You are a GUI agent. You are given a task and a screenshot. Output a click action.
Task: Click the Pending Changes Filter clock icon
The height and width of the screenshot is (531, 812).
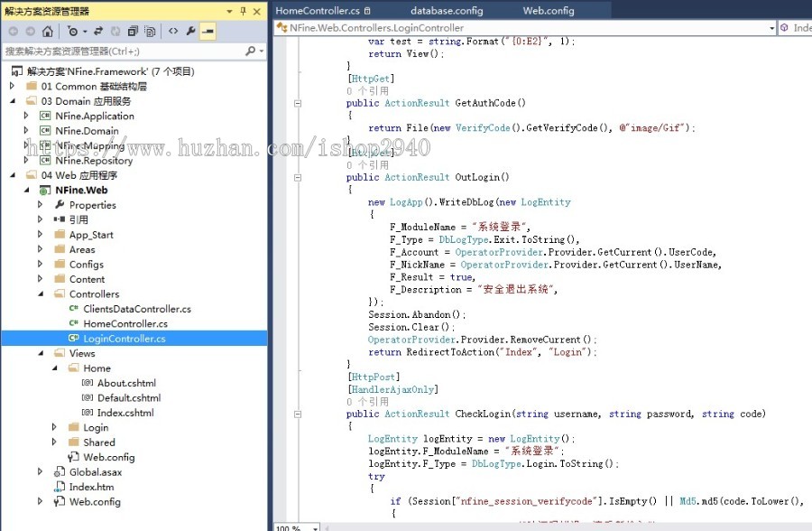click(x=73, y=32)
